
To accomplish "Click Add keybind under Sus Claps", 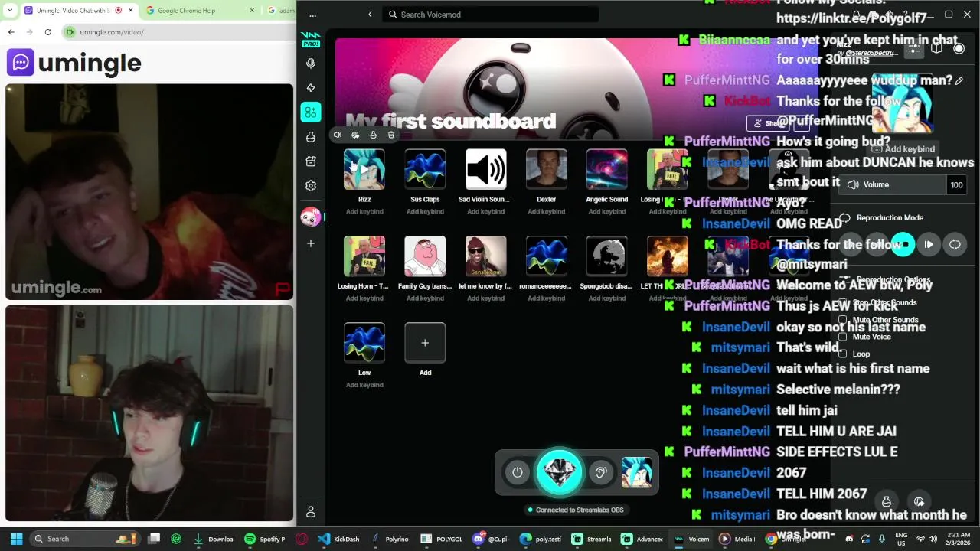I will tap(425, 212).
